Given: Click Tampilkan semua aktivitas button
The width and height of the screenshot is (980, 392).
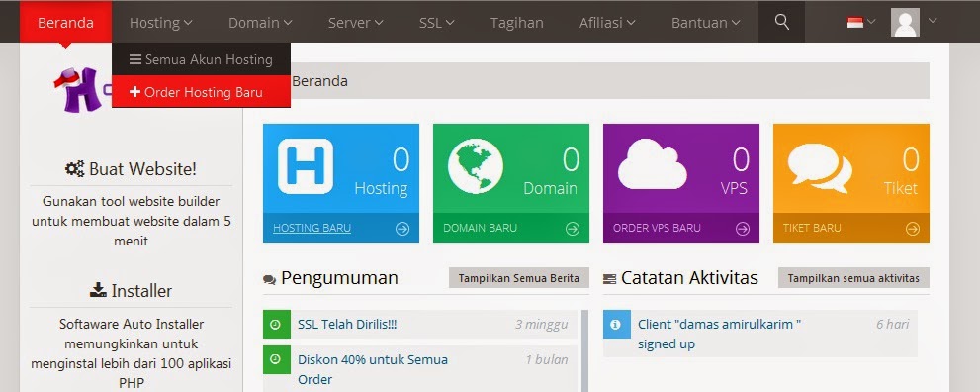Looking at the screenshot, I should coord(853,278).
